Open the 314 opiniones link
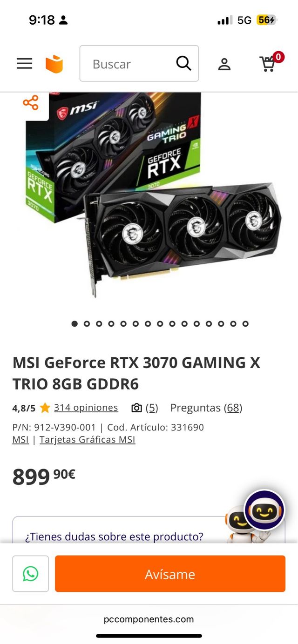The image size is (298, 644). pos(86,408)
